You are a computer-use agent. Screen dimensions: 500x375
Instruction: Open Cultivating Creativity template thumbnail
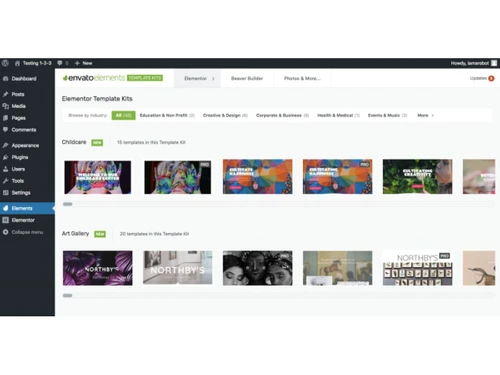pyautogui.click(x=418, y=177)
